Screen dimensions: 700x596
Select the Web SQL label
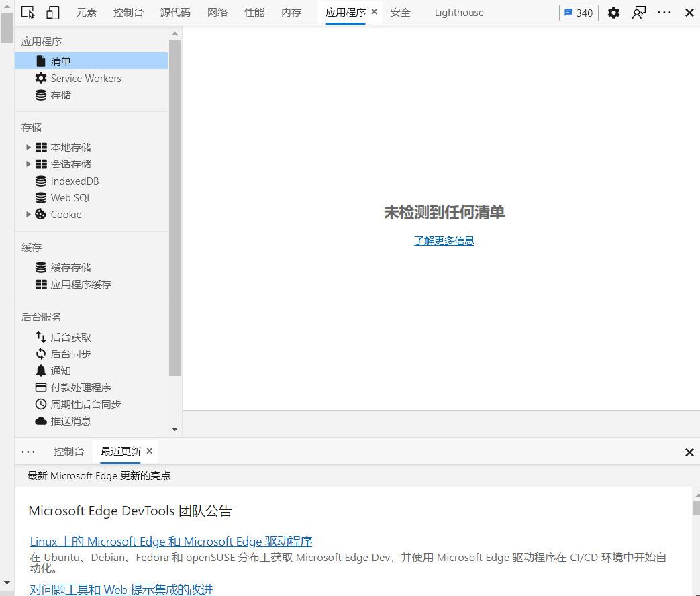point(71,198)
